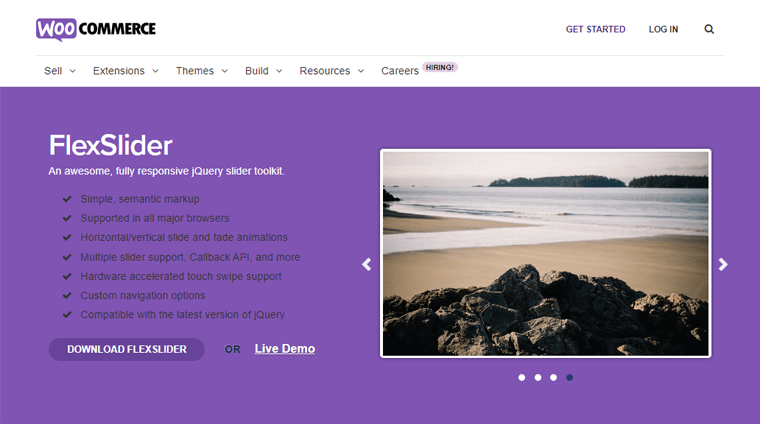
Task: Open the Resources menu
Action: pyautogui.click(x=325, y=71)
